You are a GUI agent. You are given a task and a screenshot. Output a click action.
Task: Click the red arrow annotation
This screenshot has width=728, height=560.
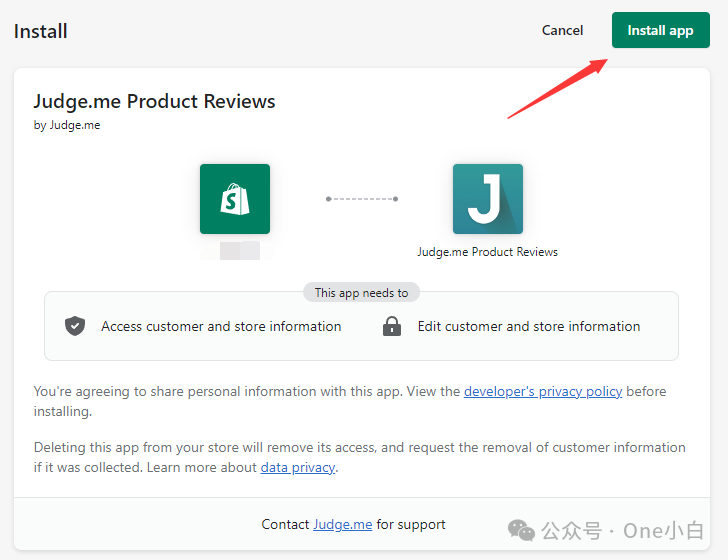click(558, 89)
